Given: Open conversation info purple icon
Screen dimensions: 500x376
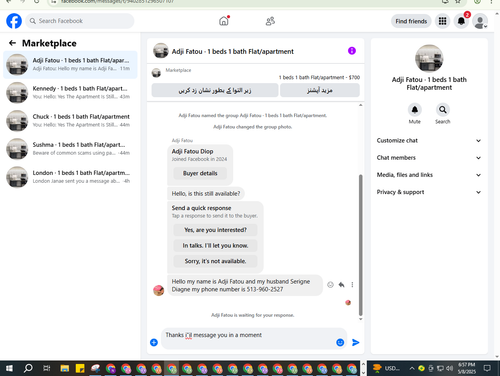Looking at the screenshot, I should [x=352, y=51].
